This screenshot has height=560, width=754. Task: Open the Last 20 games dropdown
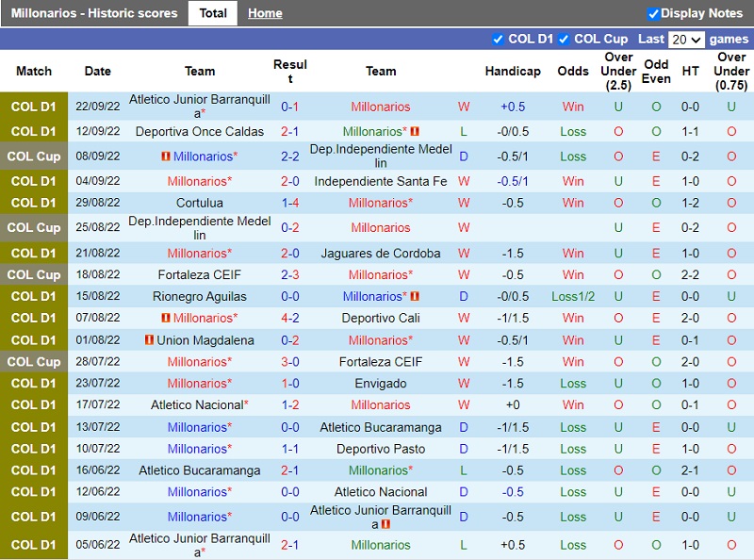click(685, 40)
